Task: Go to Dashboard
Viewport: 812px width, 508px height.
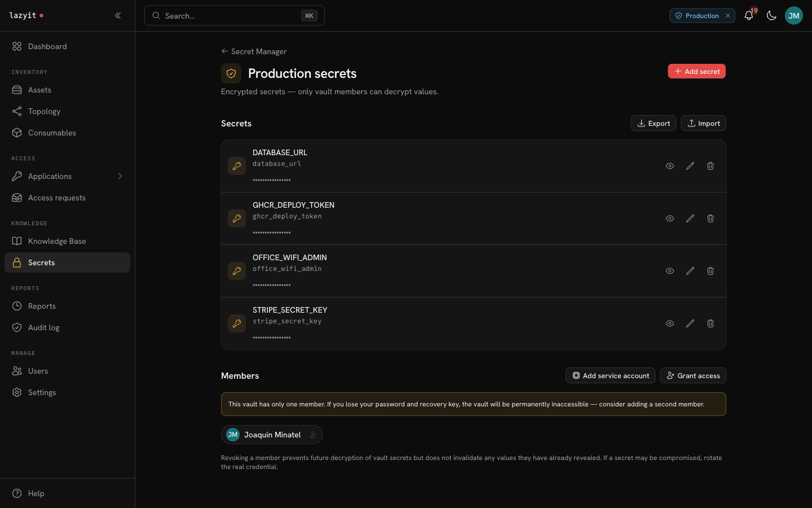Action: pyautogui.click(x=67, y=46)
